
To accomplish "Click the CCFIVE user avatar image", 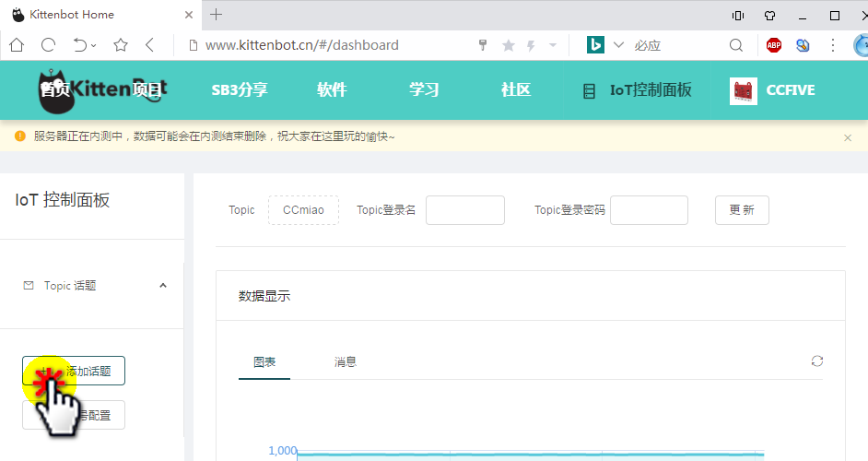I will click(x=744, y=91).
